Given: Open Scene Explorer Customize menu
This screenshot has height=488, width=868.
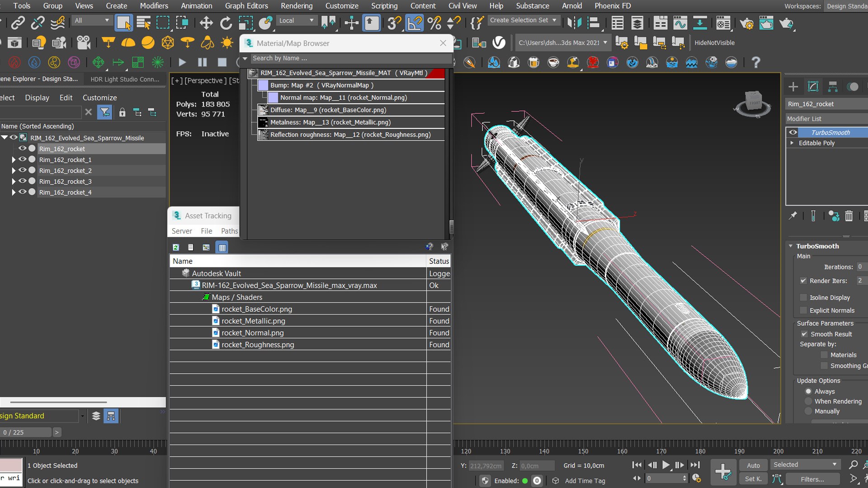Looking at the screenshot, I should (99, 98).
